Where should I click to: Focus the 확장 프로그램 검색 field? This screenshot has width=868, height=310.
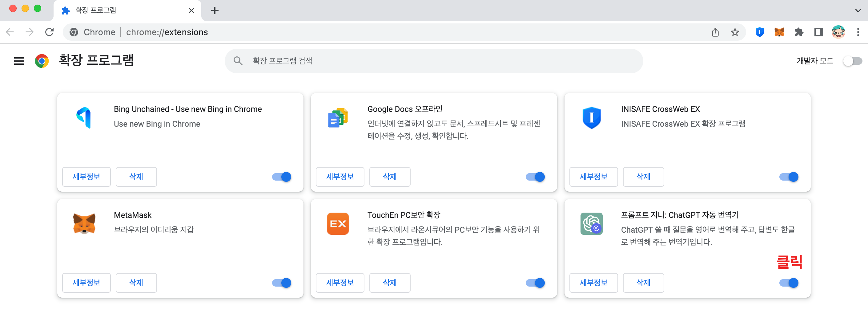coord(434,61)
